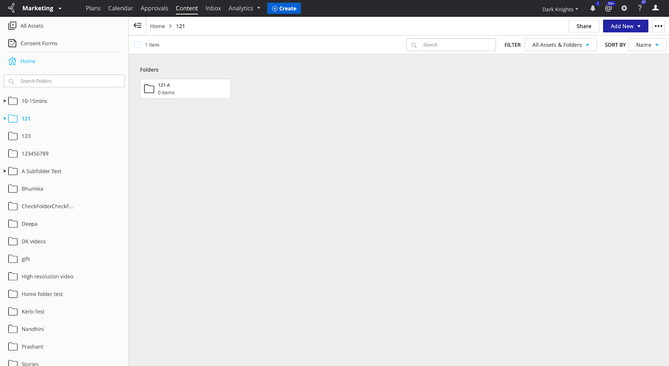669x366 pixels.
Task: Click the folder icon for Prashant
Action: 13,346
